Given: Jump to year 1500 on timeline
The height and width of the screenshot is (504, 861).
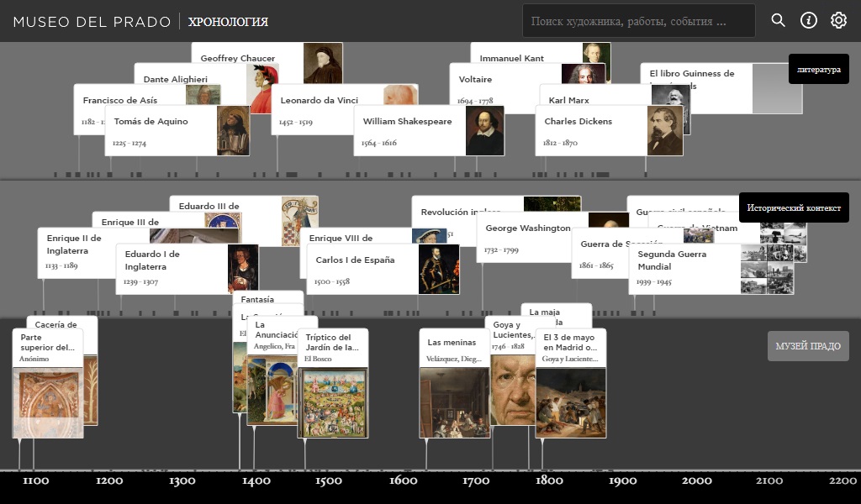Looking at the screenshot, I should [329, 481].
